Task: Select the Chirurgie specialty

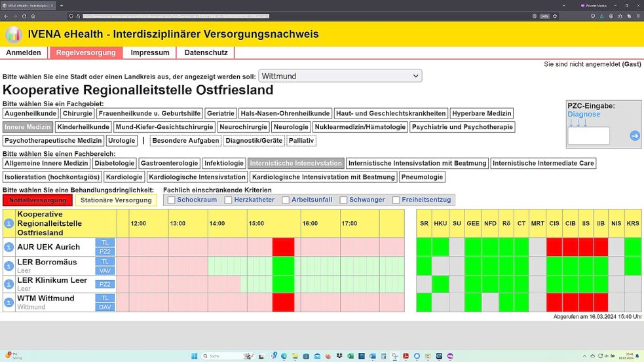Action: tap(77, 113)
